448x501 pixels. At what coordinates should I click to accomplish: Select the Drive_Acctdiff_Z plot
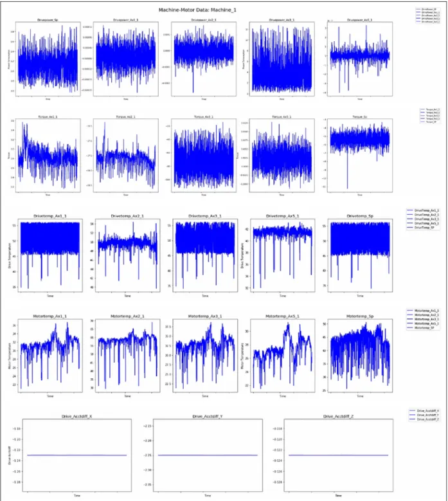coord(339,455)
